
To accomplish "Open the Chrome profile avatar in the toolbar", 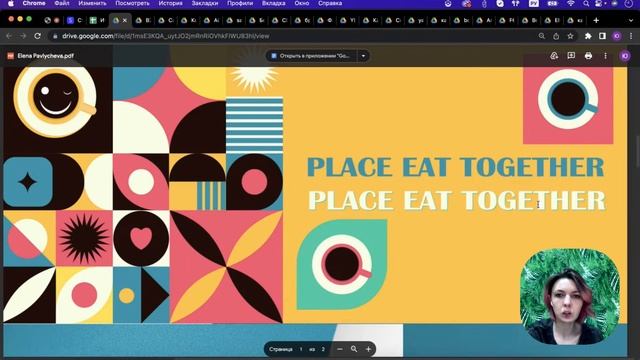I will pos(617,36).
